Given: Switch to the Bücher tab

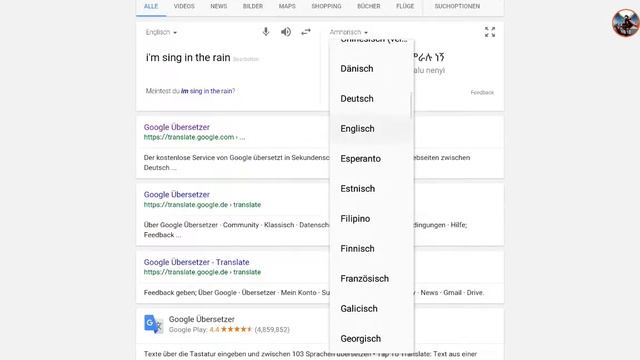Looking at the screenshot, I should (x=369, y=7).
